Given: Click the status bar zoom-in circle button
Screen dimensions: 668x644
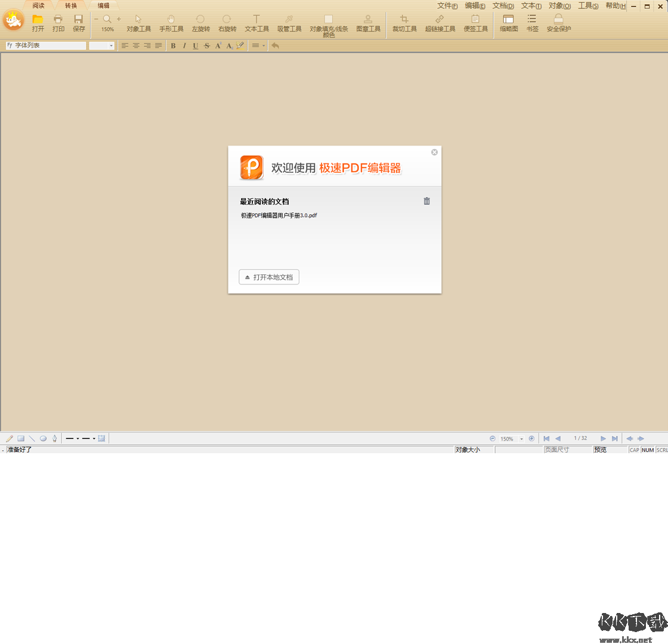Looking at the screenshot, I should [531, 438].
